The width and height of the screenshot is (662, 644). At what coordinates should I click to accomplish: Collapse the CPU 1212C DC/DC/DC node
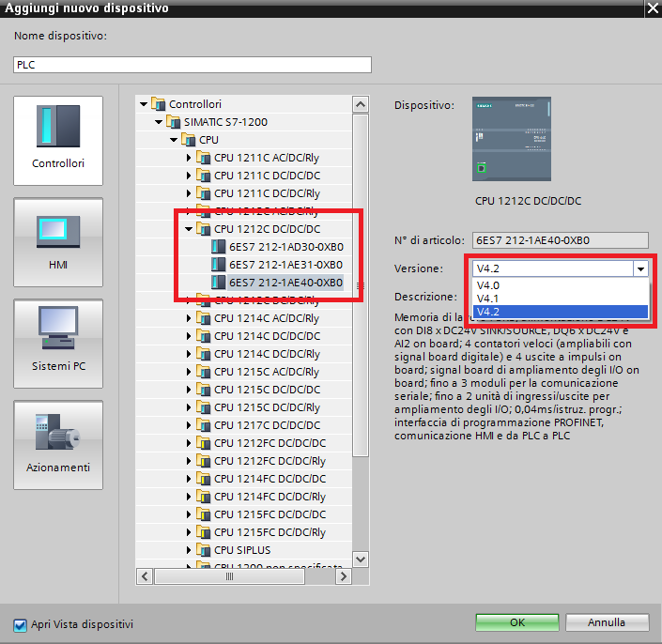pos(190,229)
